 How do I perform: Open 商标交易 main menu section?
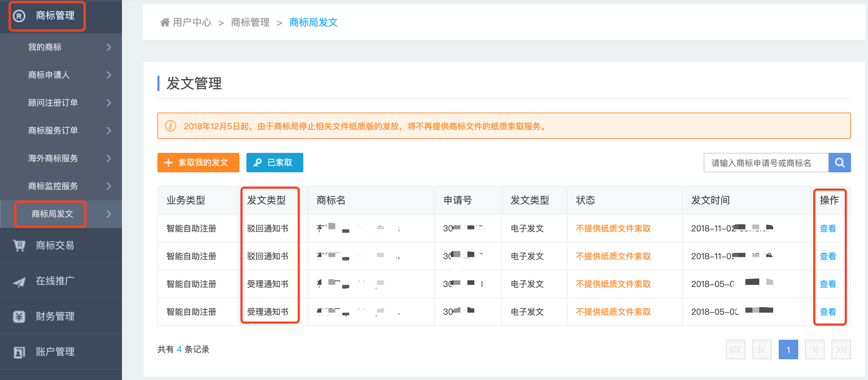61,245
